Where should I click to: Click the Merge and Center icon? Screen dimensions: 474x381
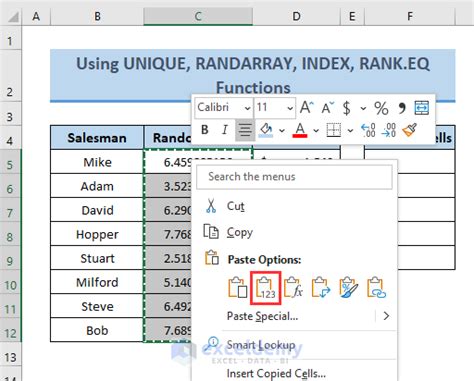422,108
